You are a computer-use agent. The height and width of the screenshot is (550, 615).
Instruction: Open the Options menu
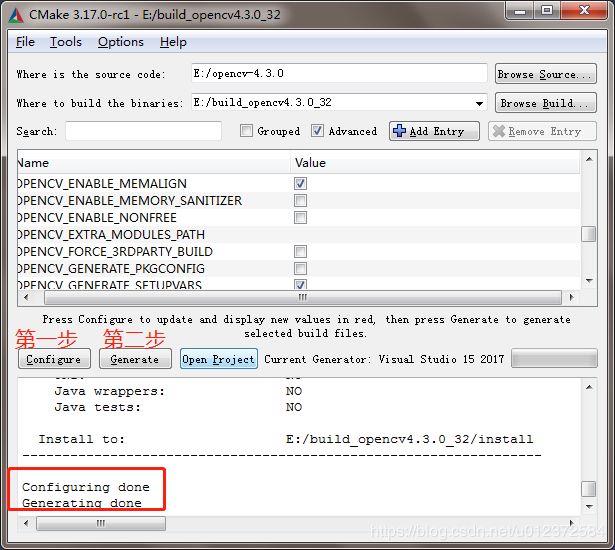click(120, 42)
